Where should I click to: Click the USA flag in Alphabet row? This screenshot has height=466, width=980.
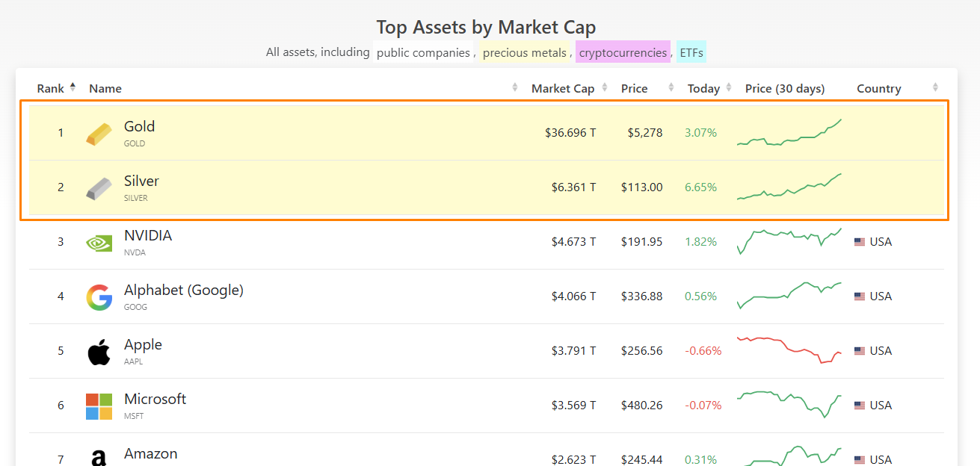coord(860,296)
